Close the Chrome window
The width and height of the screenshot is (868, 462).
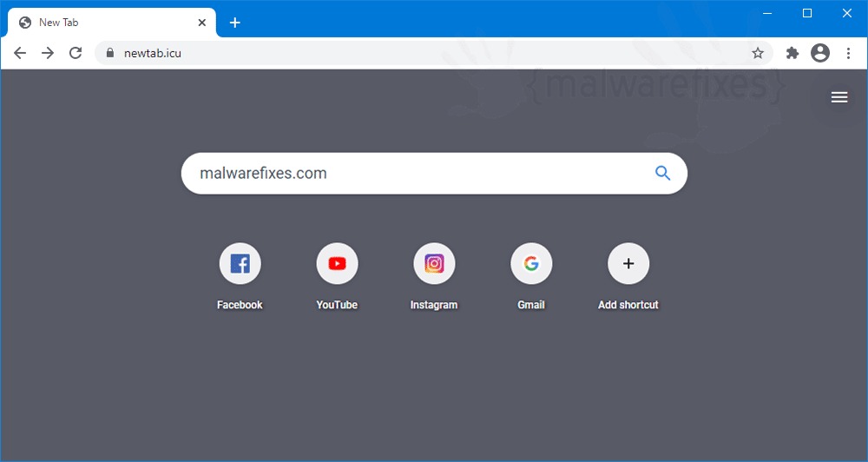click(847, 13)
